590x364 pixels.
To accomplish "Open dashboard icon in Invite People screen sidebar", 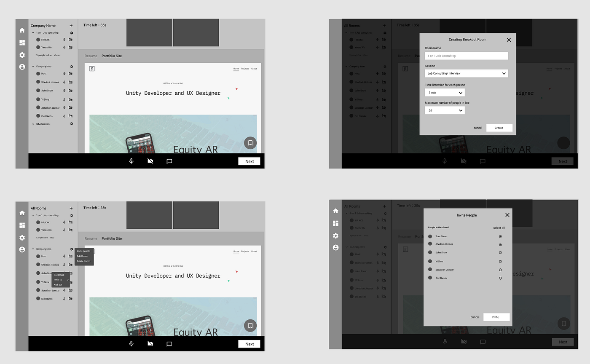I will click(335, 223).
